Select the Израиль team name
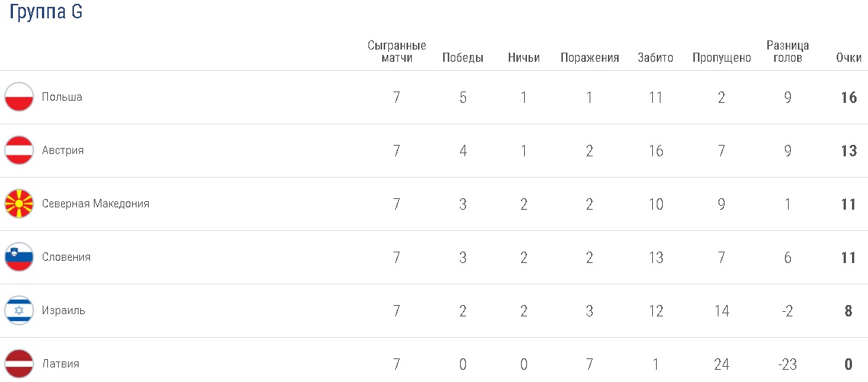This screenshot has width=868, height=382. [x=63, y=311]
